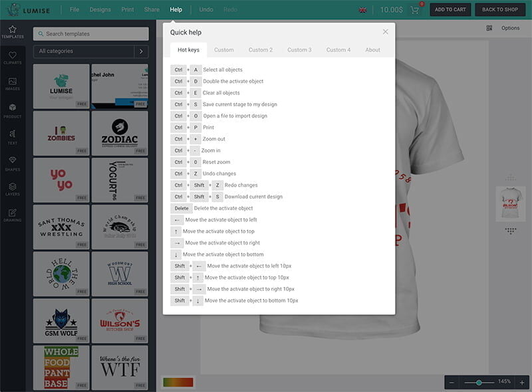Viewport: 532px width, 392px height.
Task: Switch to the About tab
Action: pos(372,50)
